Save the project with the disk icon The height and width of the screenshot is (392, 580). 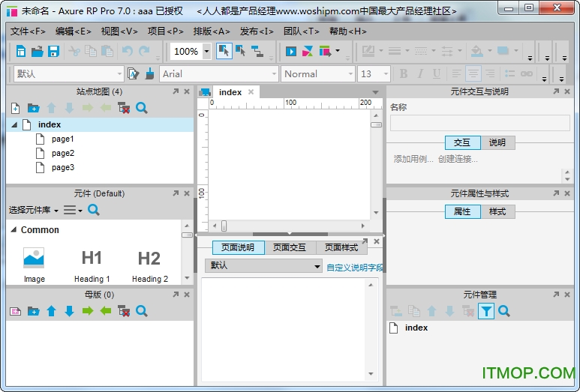pos(53,51)
